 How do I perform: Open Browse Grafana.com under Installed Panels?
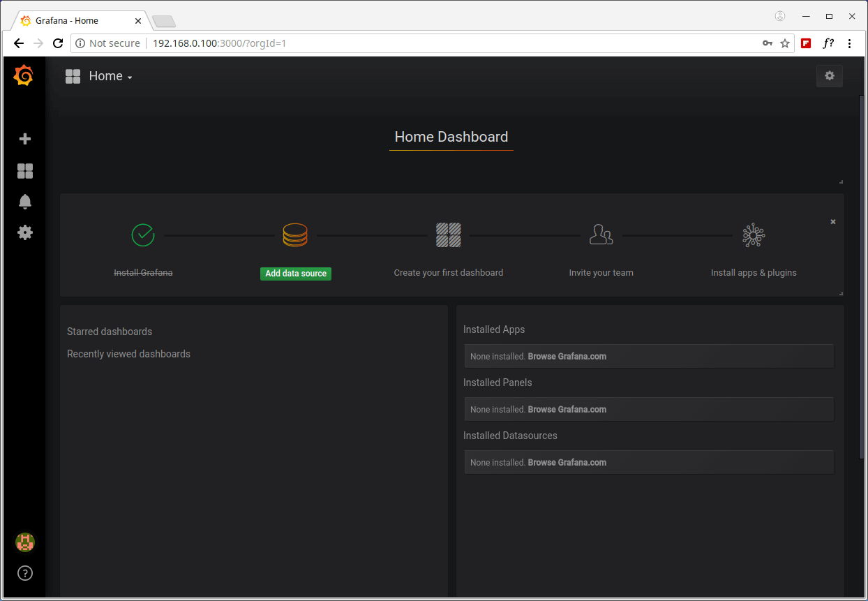coord(567,409)
